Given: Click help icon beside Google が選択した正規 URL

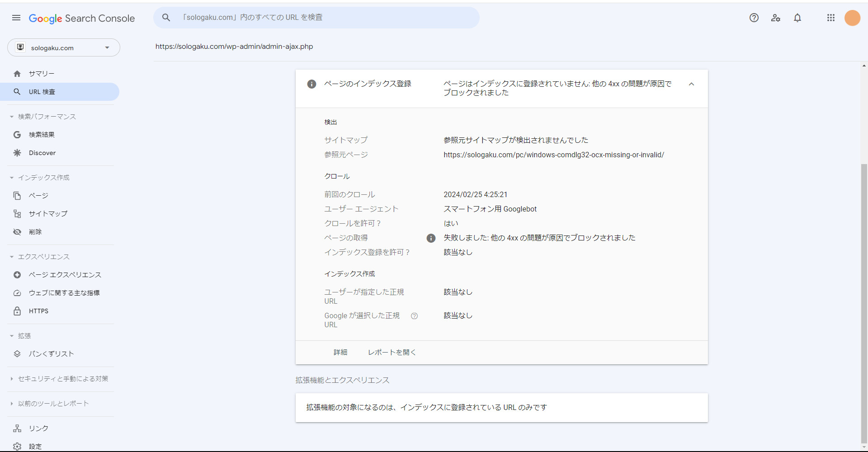Looking at the screenshot, I should pyautogui.click(x=414, y=316).
